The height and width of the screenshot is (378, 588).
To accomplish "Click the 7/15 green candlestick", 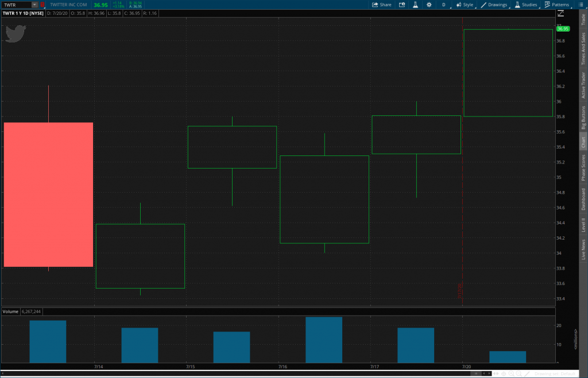I will 232,147.
